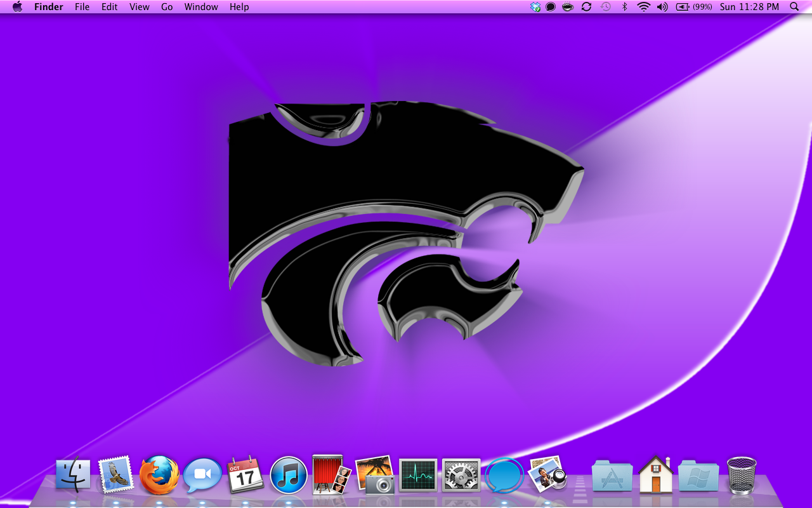This screenshot has height=508, width=812.
Task: Open Time Machine menu bar icon
Action: click(606, 7)
